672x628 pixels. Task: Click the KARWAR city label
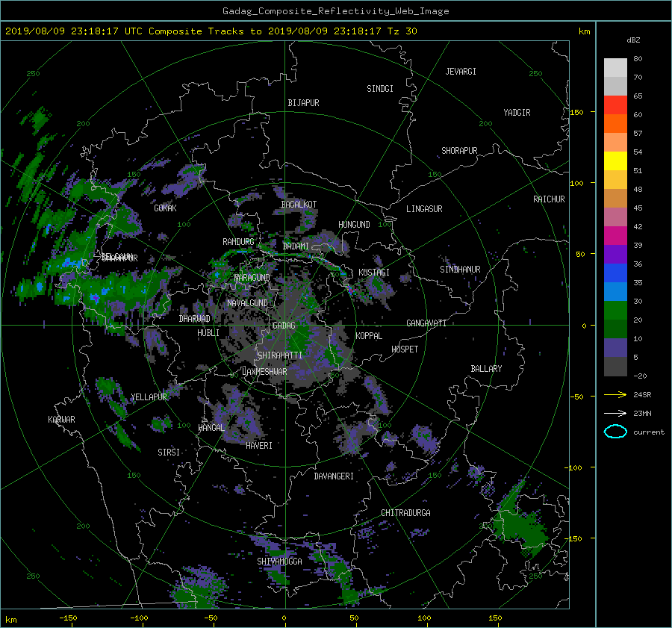coord(61,420)
